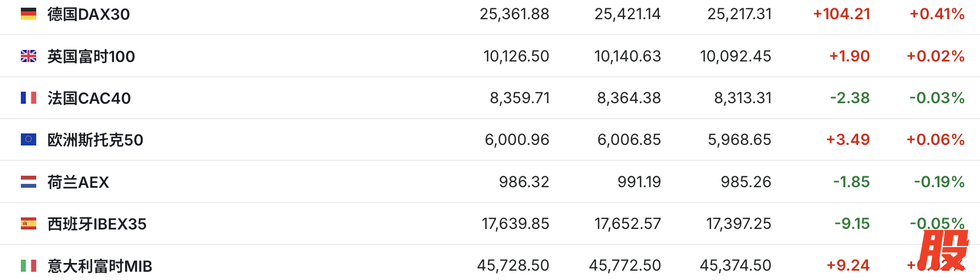The image size is (980, 280).
Task: Click the Spanish flag icon
Action: click(x=29, y=223)
